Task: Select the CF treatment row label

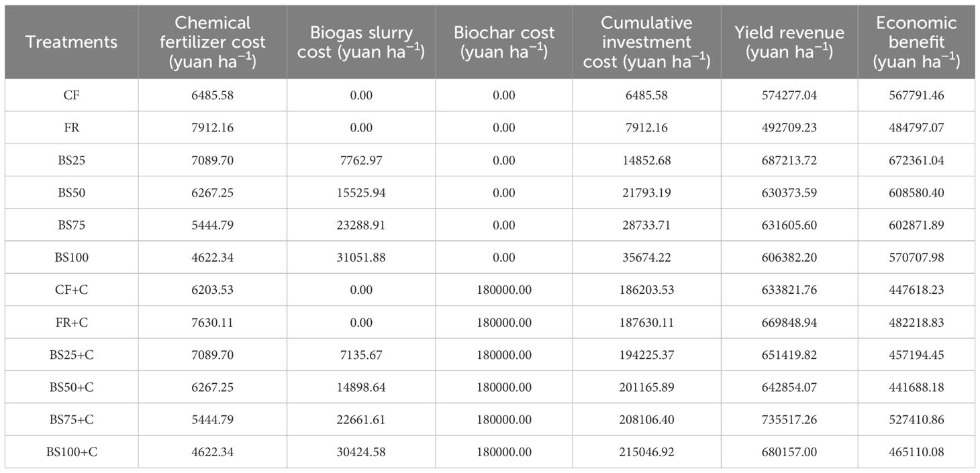Action: pos(71,95)
